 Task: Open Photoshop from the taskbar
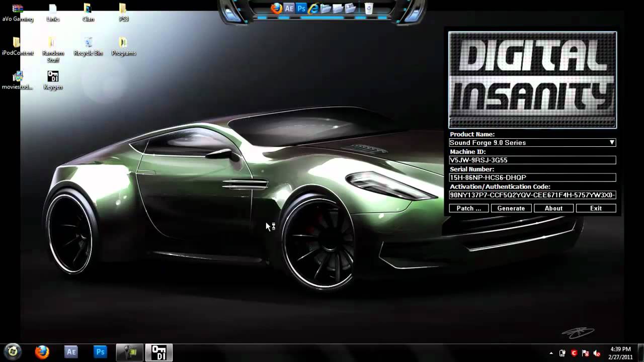pos(100,352)
